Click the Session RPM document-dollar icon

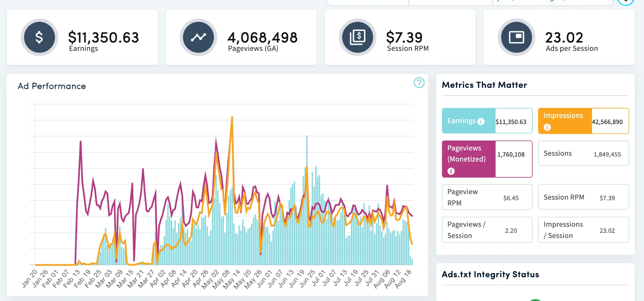coord(357,37)
